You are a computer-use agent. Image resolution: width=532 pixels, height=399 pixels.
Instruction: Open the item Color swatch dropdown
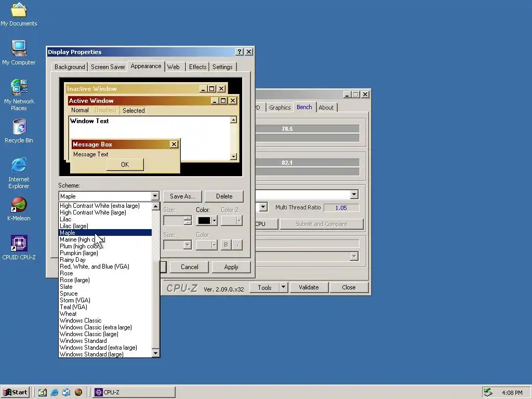[207, 220]
